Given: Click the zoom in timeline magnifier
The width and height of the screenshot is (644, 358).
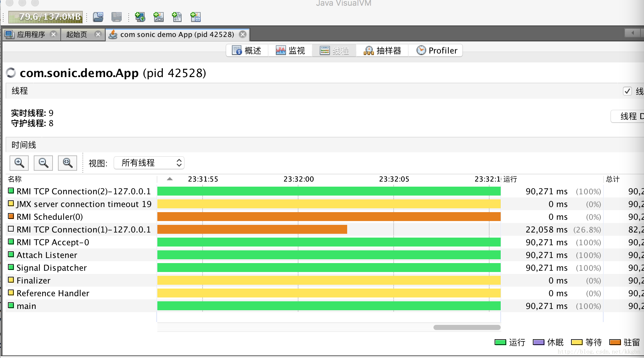Looking at the screenshot, I should click(x=19, y=163).
